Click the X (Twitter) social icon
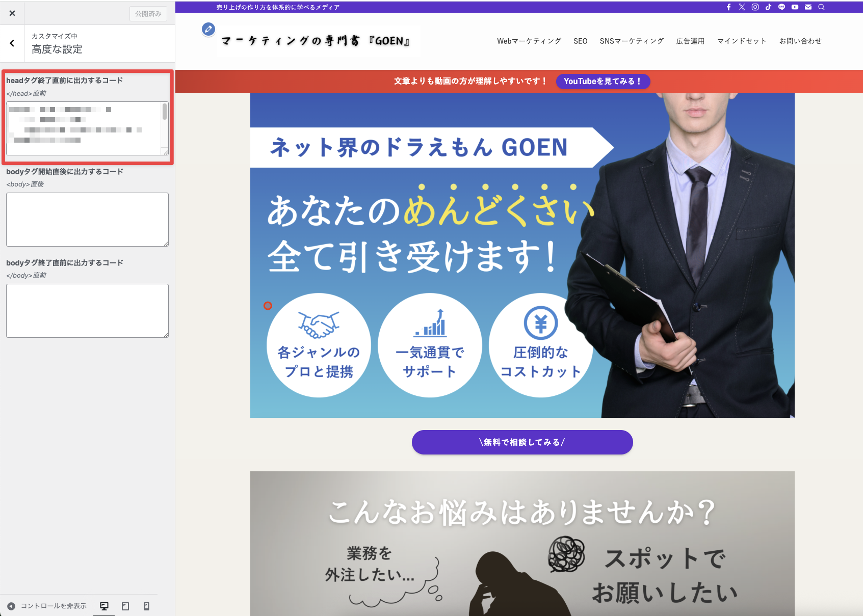This screenshot has width=863, height=616. (x=742, y=7)
